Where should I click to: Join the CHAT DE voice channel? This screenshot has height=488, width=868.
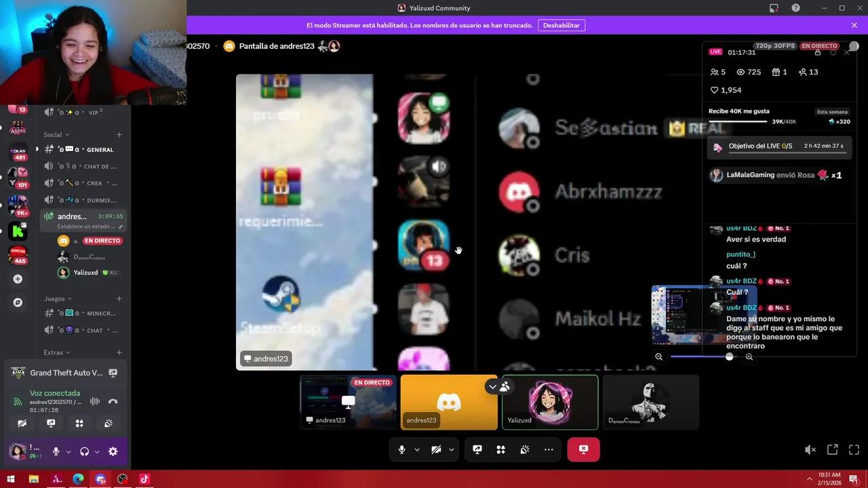83,167
